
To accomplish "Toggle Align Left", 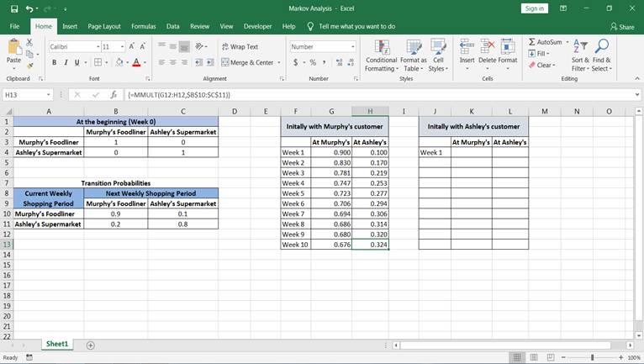I will pos(161,62).
